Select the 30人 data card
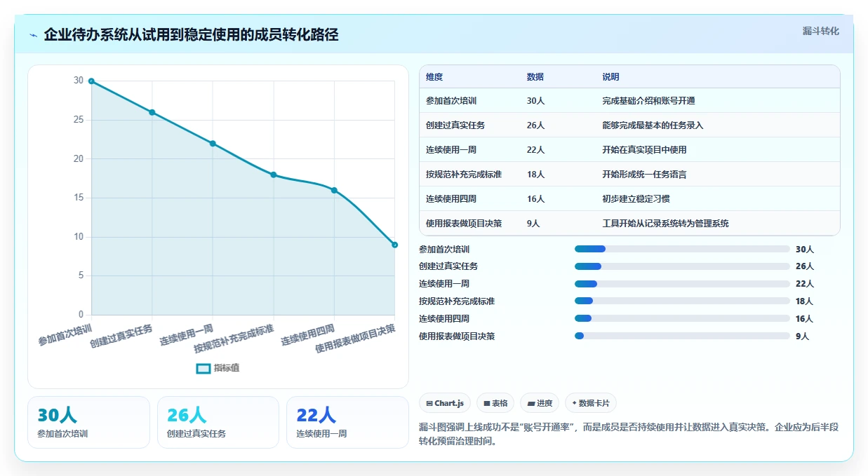Screen dimensions: 868x476 [88, 422]
